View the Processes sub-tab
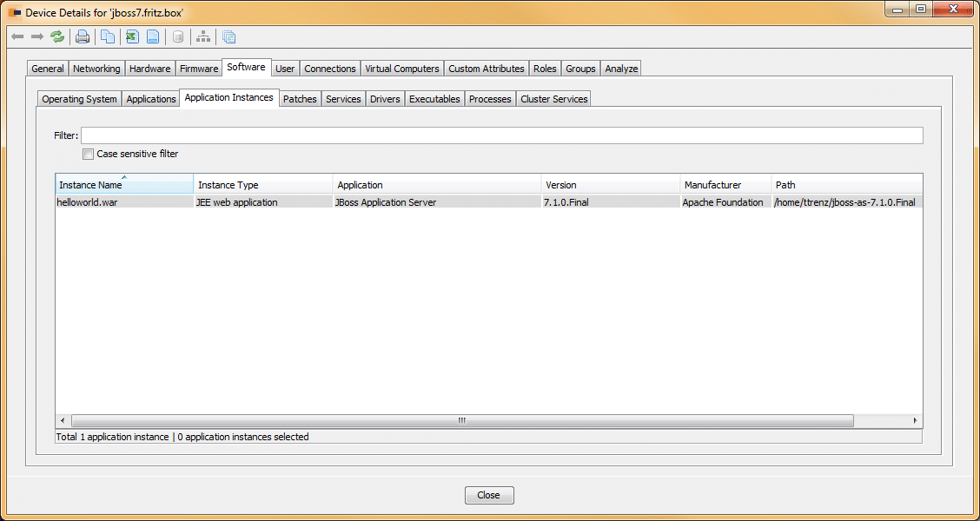 (489, 98)
